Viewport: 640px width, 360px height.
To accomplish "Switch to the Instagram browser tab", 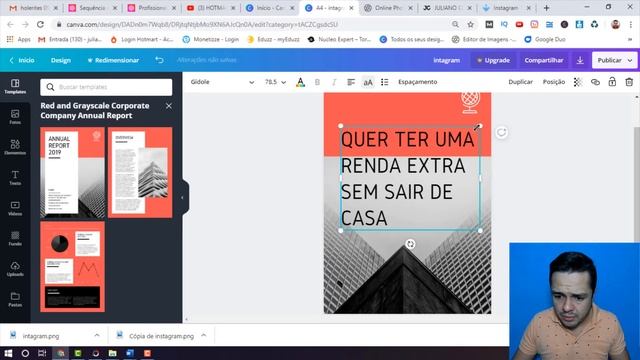I will (x=507, y=8).
